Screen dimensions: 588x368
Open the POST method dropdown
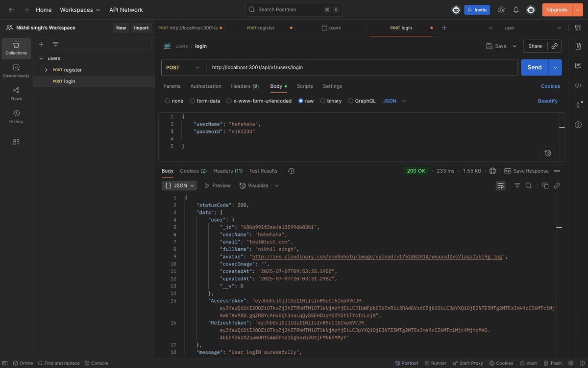[184, 67]
